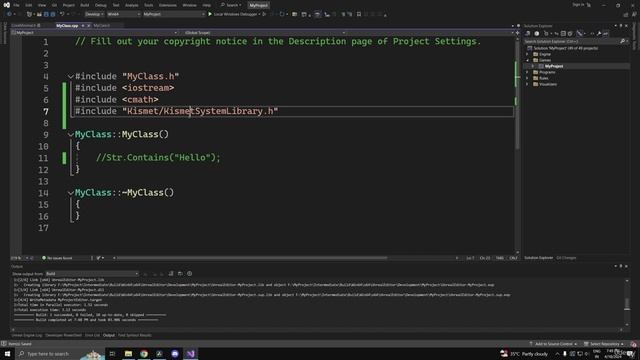The image size is (640, 360).
Task: Open the Show output from Build dropdown
Action: point(92,273)
